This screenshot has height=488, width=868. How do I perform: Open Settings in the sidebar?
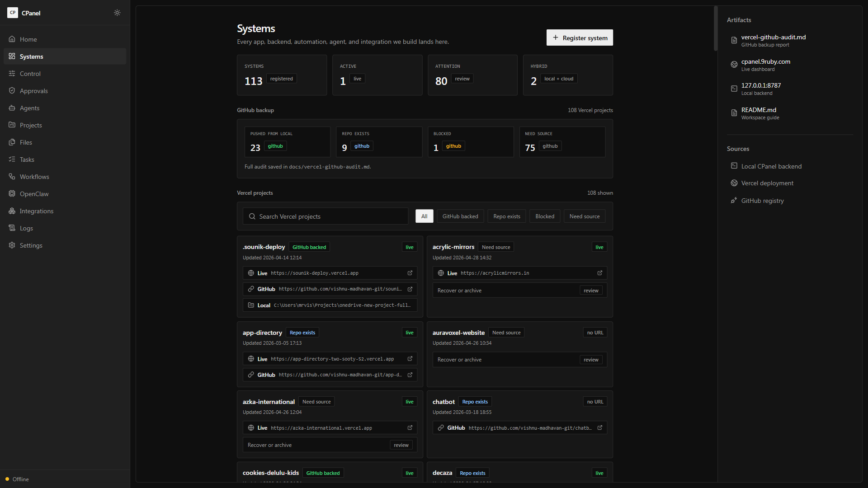click(65, 245)
